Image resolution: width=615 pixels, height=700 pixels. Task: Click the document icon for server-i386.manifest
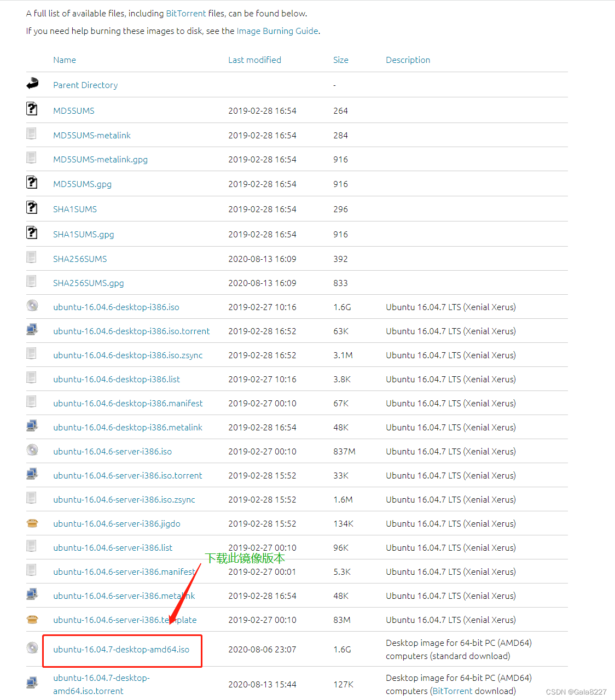(32, 570)
